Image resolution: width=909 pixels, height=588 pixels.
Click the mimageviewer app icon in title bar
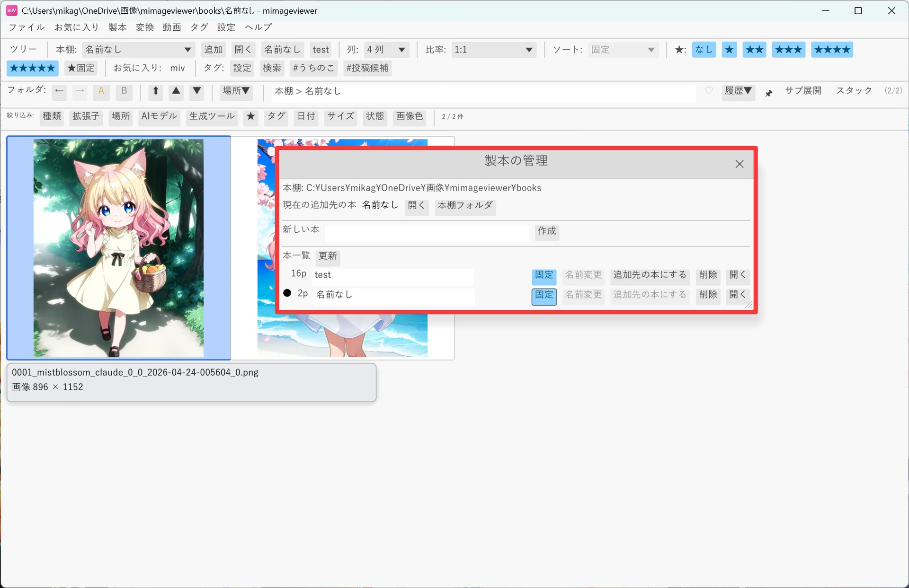(x=11, y=10)
